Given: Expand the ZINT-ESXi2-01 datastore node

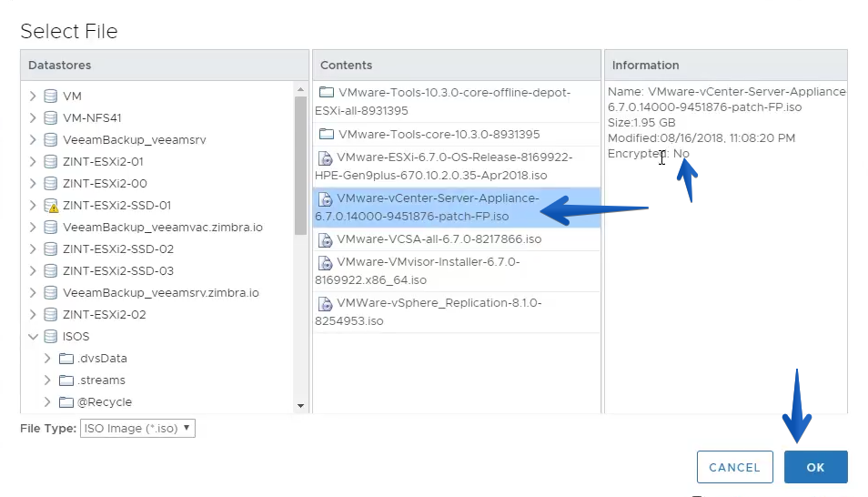Looking at the screenshot, I should point(33,162).
